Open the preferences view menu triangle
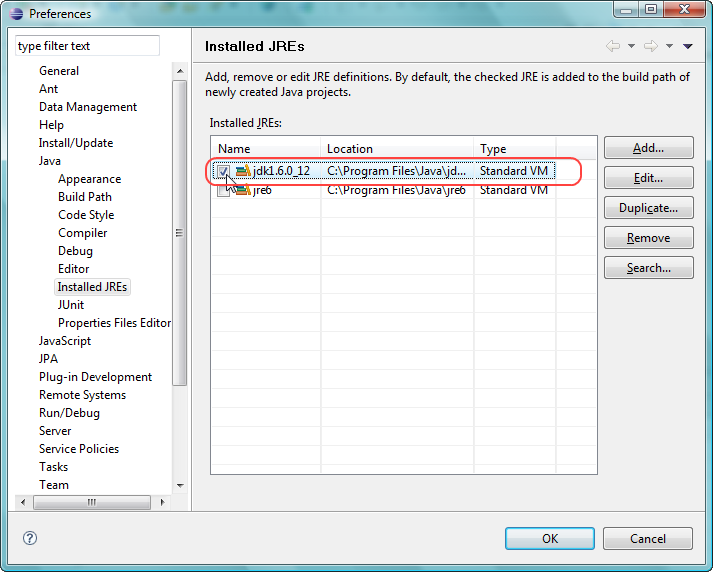 click(688, 46)
